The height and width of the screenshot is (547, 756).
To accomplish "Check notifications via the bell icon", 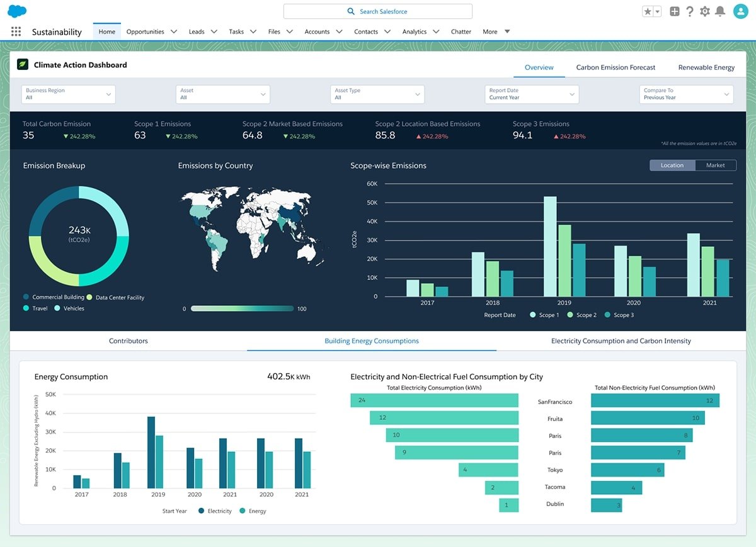I will coord(719,11).
